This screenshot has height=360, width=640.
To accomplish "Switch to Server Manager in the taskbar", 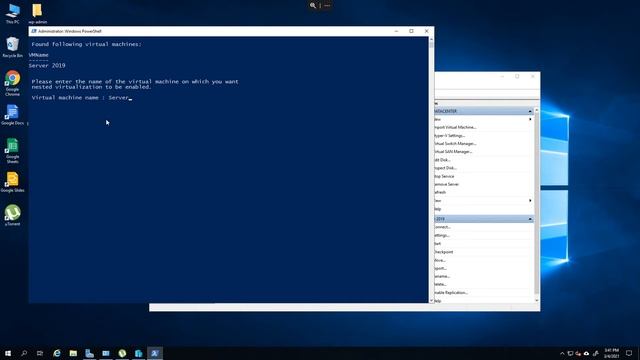I will pyautogui.click(x=89, y=353).
